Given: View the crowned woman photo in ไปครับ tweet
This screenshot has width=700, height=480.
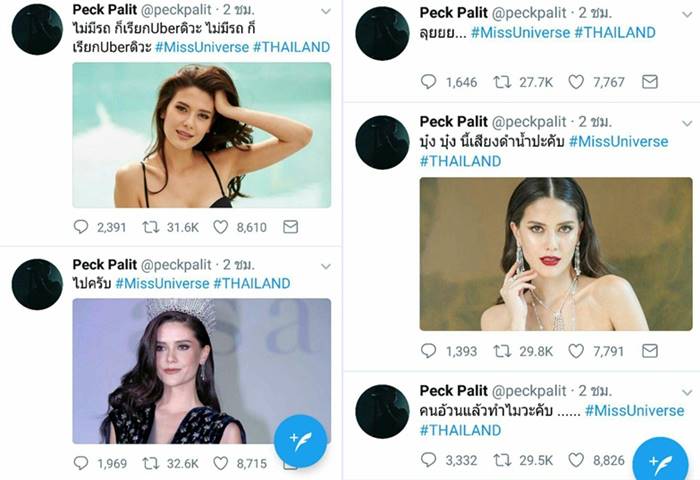Looking at the screenshot, I should [x=201, y=370].
